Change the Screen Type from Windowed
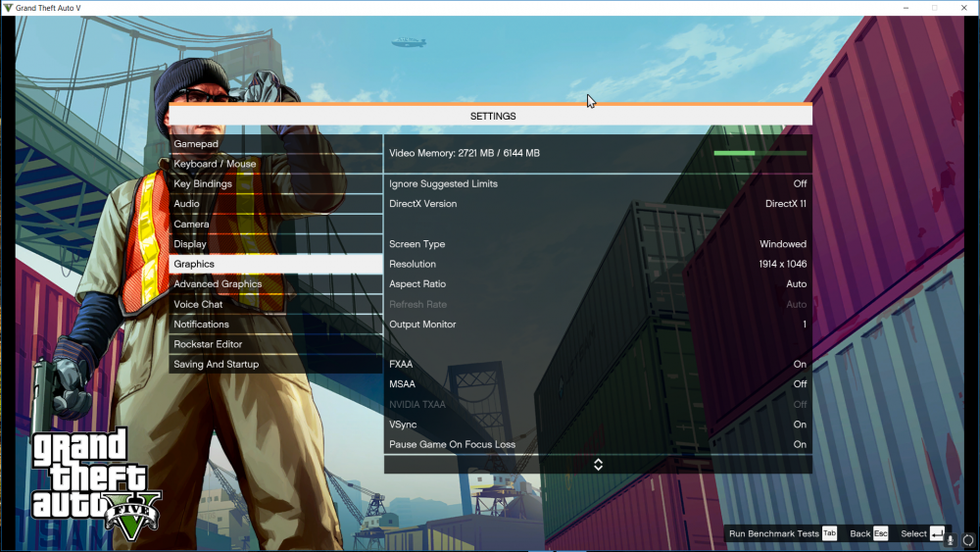980x552 pixels. pyautogui.click(x=598, y=244)
